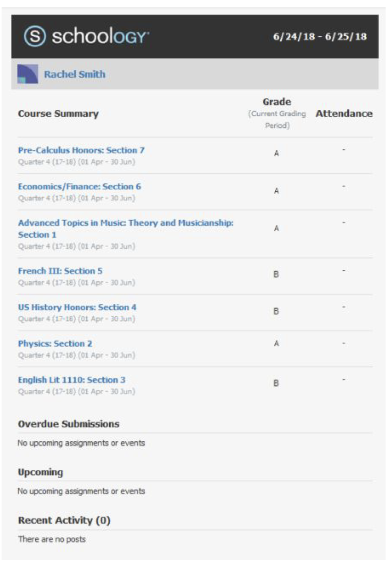Click the 6/24/18 - 6/25/18 date range
Screen dimensions: 392x566
tap(320, 37)
